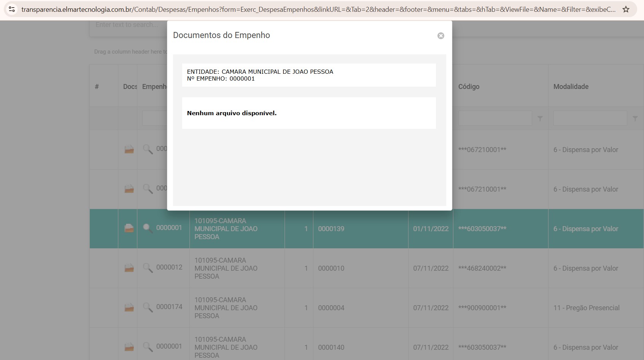Open documents folder for empenho 0000174

tap(129, 308)
